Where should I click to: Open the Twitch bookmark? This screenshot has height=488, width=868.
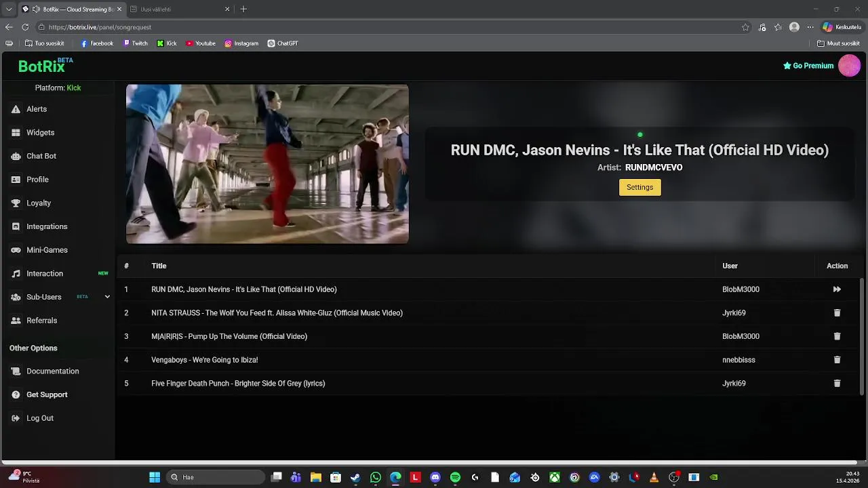[136, 43]
